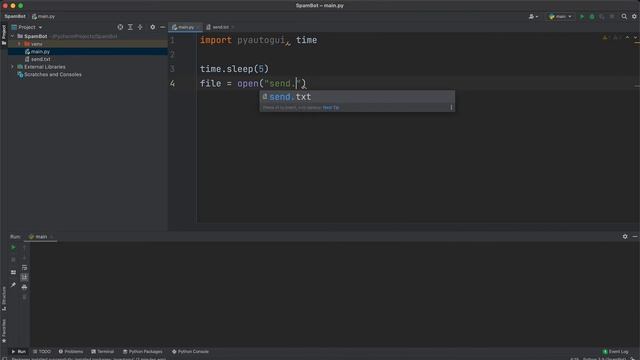Open the user account dropdown
Image resolution: width=640 pixels, height=360 pixels.
(x=533, y=16)
